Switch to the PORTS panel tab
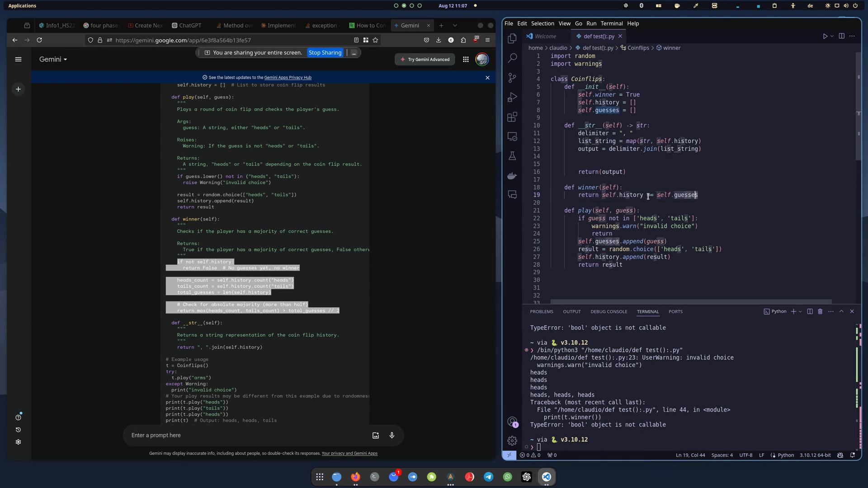This screenshot has width=868, height=488. coord(675,312)
